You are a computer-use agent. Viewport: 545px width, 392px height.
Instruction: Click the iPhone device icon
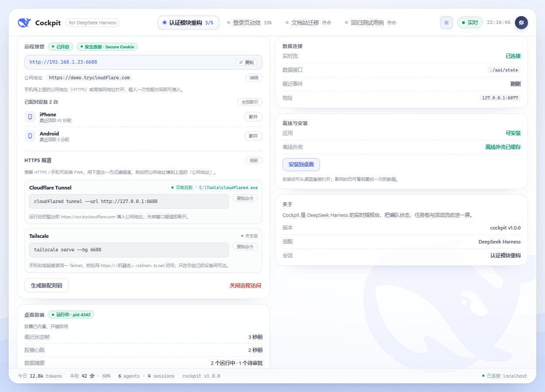pyautogui.click(x=30, y=117)
